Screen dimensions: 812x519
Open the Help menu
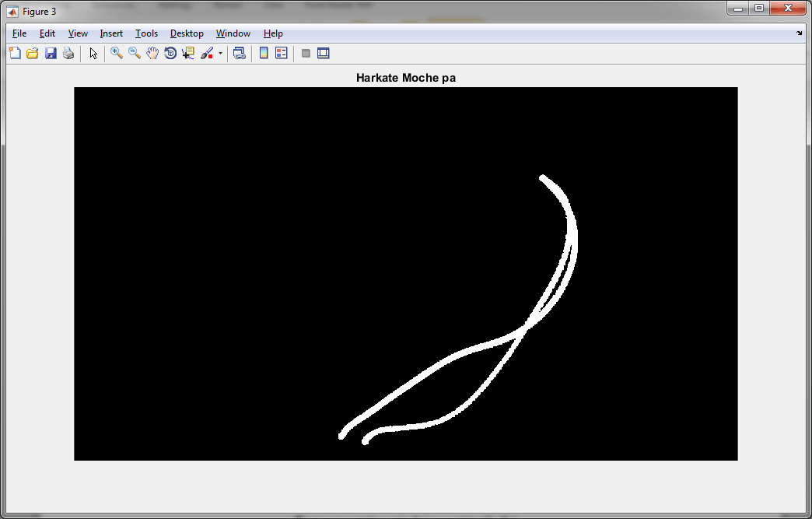273,33
